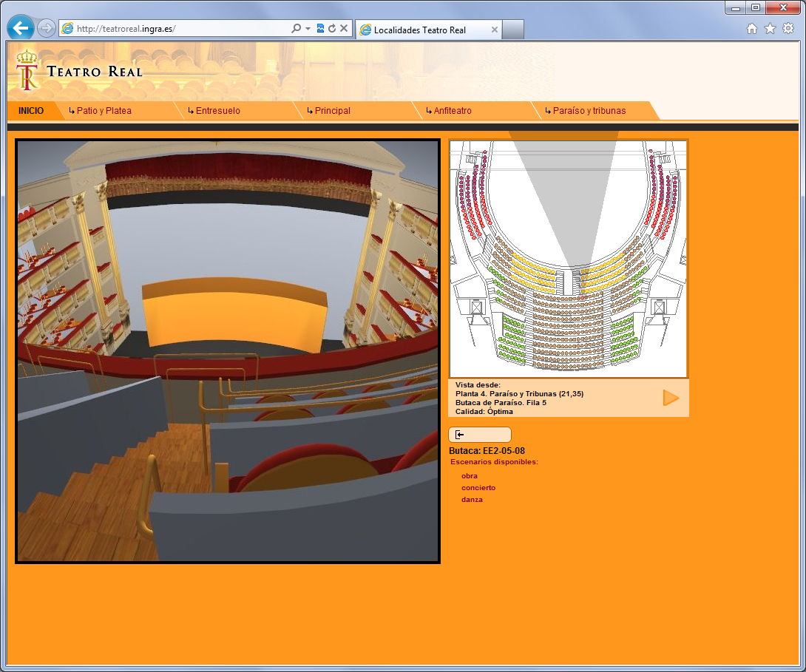Switch to the Entresuelo tab
The image size is (806, 672).
coord(217,111)
